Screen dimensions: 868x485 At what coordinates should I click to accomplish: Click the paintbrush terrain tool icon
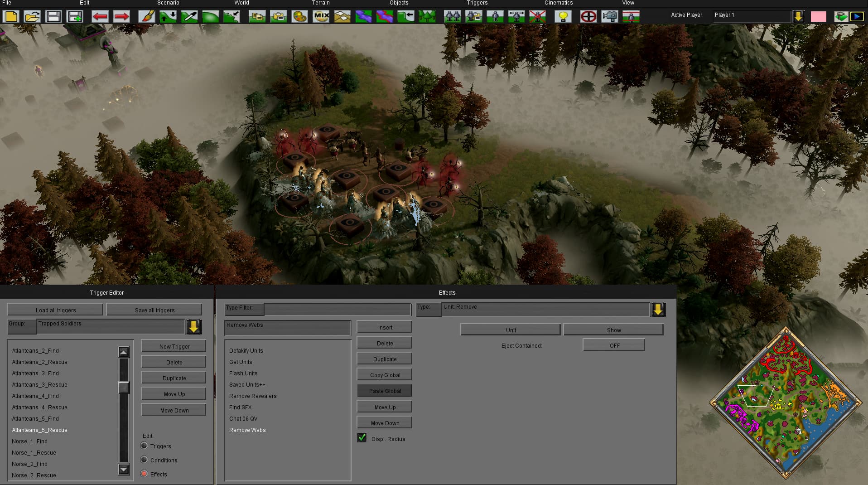[x=146, y=17]
